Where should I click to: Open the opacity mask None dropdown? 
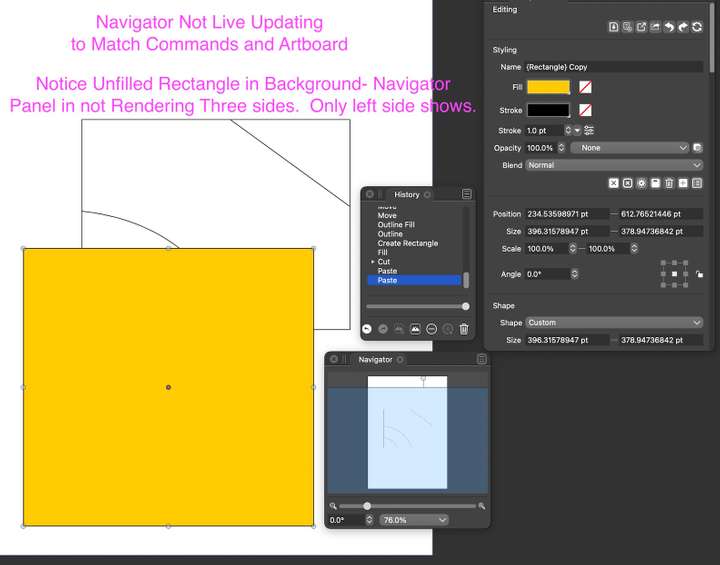pyautogui.click(x=630, y=148)
